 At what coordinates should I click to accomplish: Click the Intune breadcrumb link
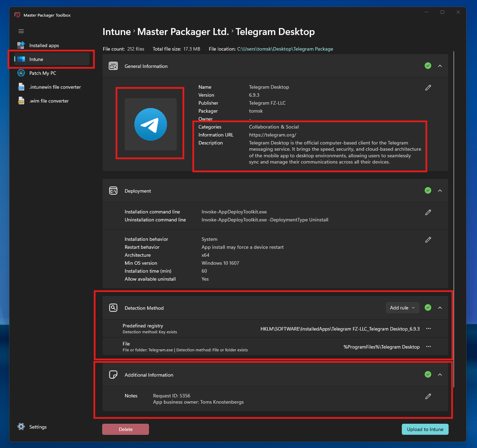coord(117,32)
